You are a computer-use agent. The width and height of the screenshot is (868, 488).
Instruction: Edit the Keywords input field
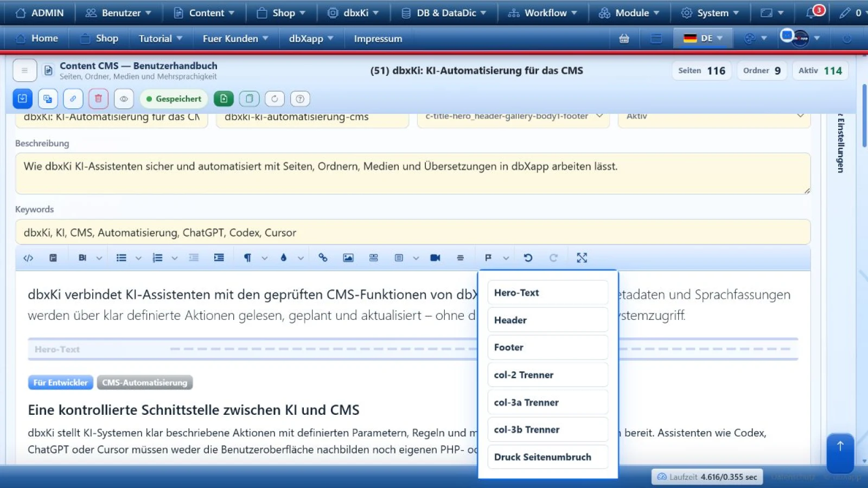pyautogui.click(x=413, y=233)
